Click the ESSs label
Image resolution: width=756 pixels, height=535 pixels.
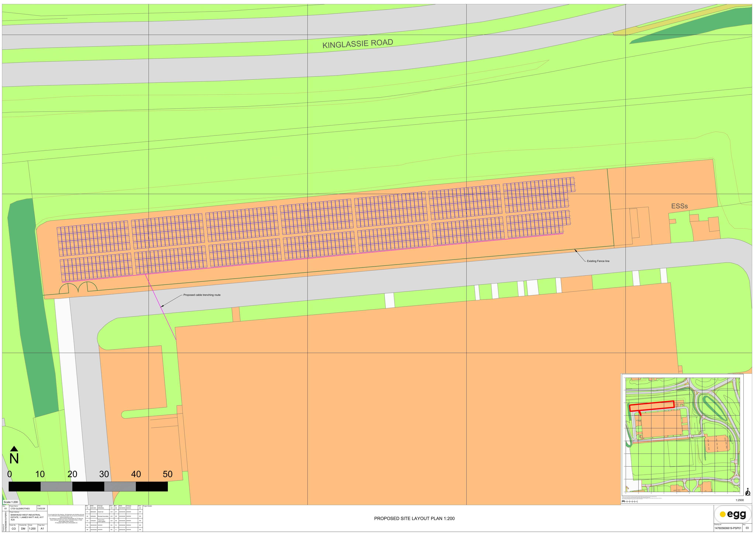[679, 206]
